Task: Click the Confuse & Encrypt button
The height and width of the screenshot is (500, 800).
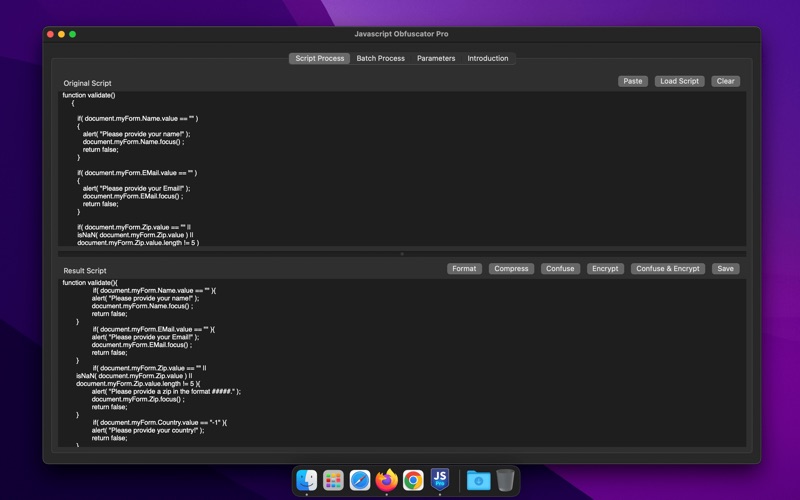Action: pyautogui.click(x=668, y=269)
